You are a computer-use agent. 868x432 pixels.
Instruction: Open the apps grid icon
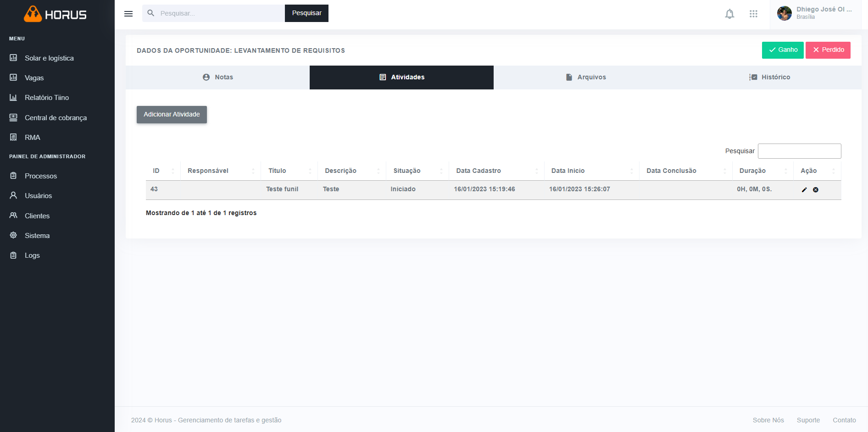pos(753,14)
